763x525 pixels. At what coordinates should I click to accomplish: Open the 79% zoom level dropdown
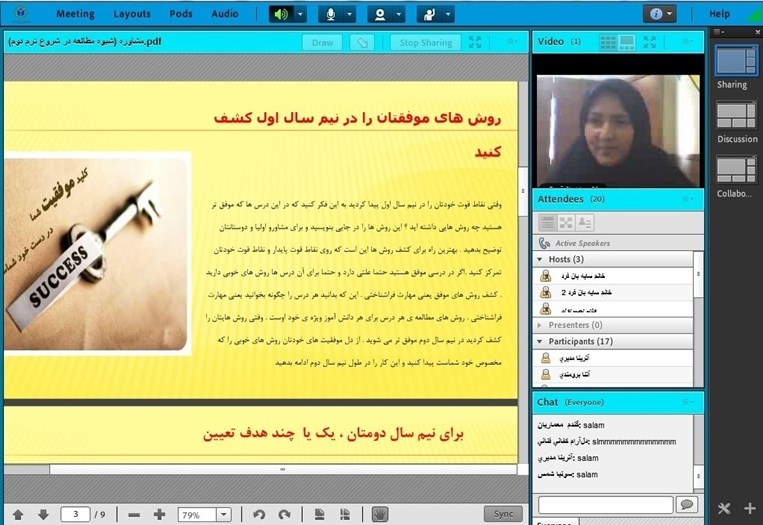click(x=222, y=514)
